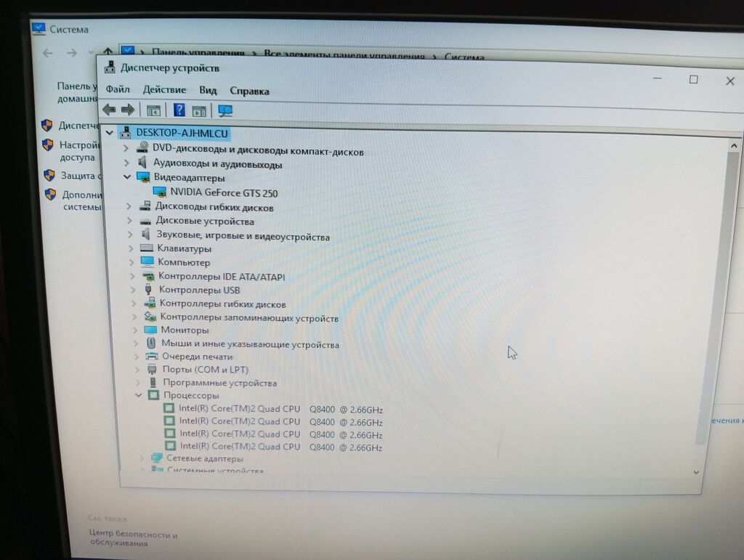Open the Вид menu
The image size is (744, 560).
208,90
